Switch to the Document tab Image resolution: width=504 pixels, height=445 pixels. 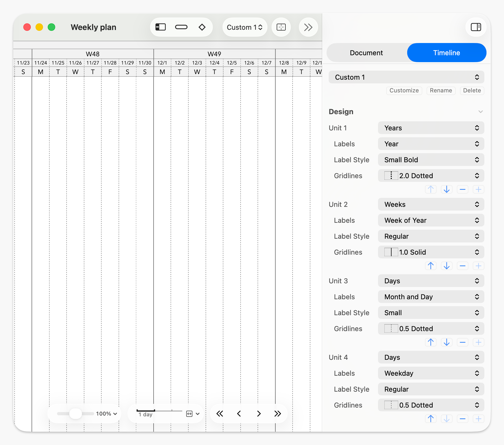pos(366,53)
